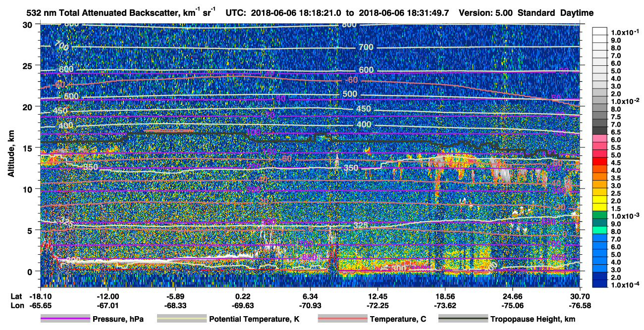
Task: Click the longitude value -75.06
Action: click(513, 305)
